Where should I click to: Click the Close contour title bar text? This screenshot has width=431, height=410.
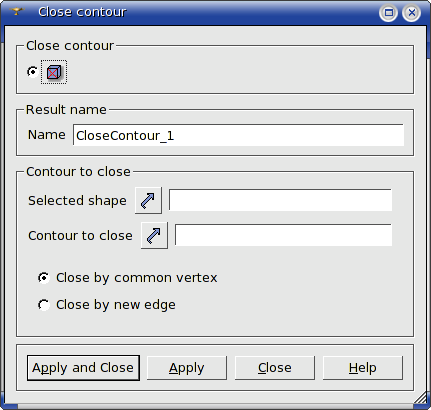(x=82, y=12)
